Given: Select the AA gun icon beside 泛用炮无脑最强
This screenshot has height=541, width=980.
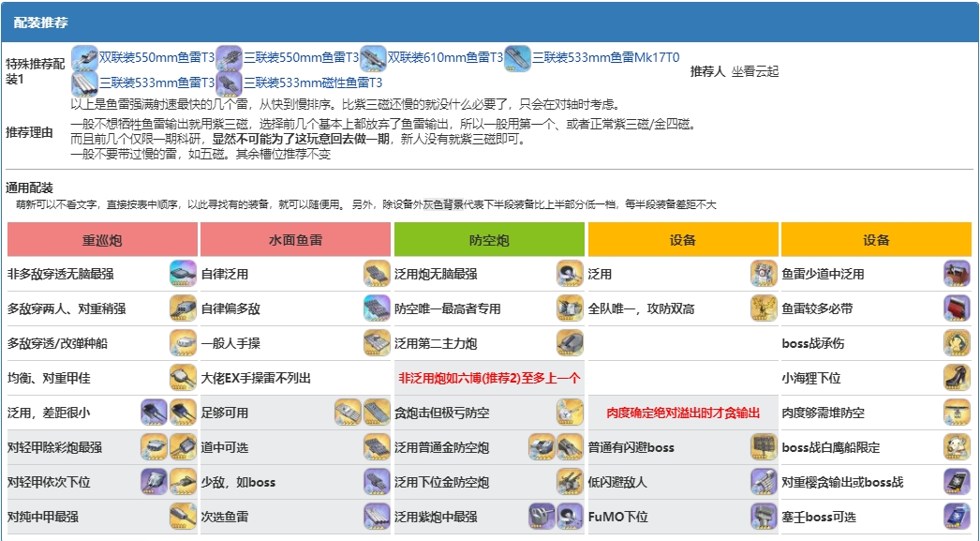Looking at the screenshot, I should pos(570,274).
